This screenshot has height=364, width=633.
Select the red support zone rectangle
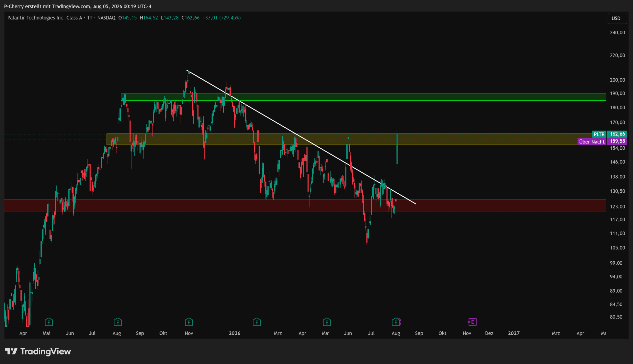(305, 205)
